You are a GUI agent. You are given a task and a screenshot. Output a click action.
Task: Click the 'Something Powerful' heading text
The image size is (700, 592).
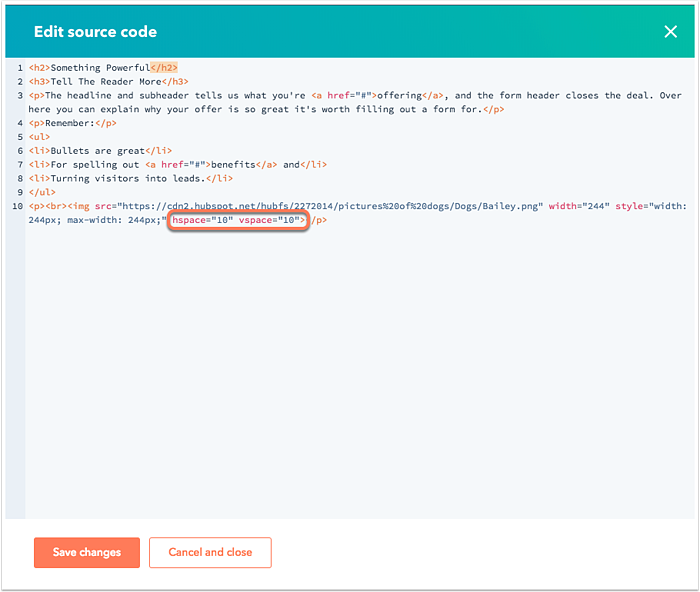pos(100,68)
